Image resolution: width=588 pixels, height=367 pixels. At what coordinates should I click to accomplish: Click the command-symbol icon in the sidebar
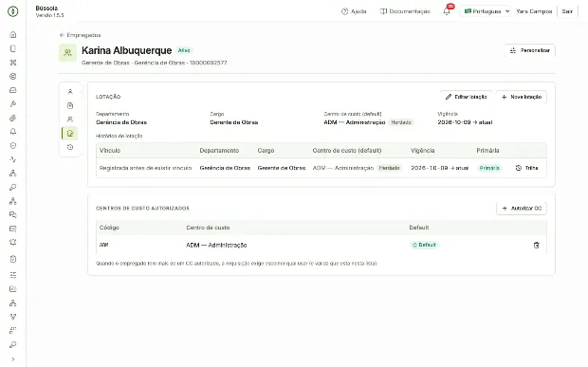tap(13, 63)
